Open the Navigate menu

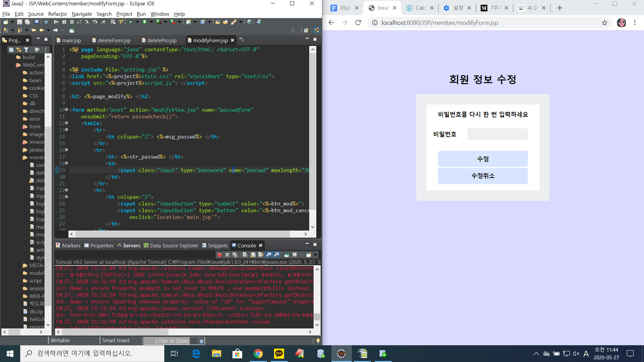(82, 14)
